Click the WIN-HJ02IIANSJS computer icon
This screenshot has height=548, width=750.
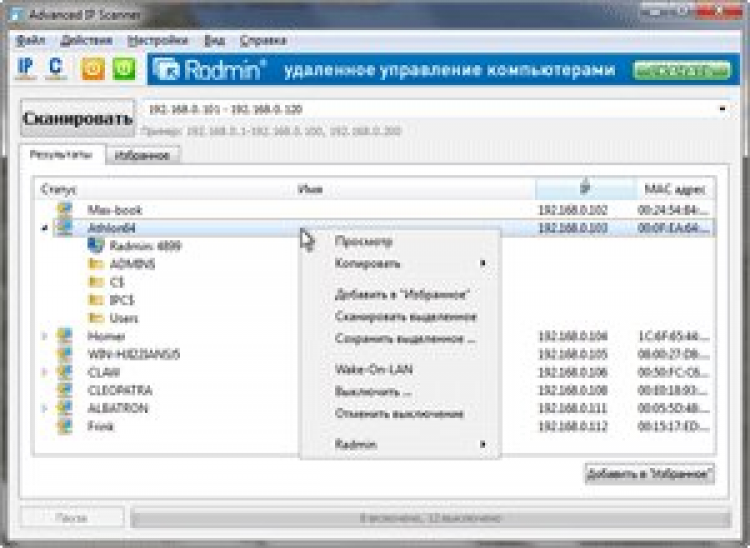tap(65, 354)
